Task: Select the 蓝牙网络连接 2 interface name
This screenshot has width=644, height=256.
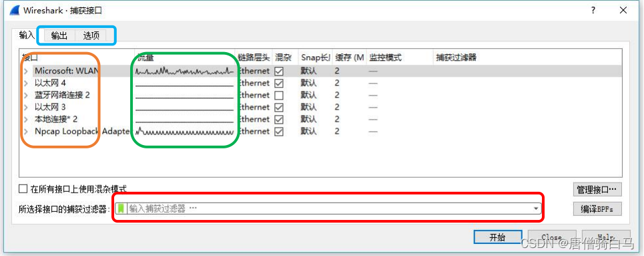Action: coord(62,95)
